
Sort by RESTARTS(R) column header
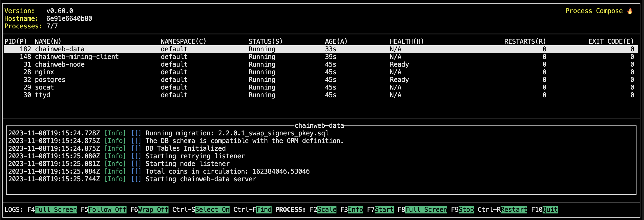click(525, 41)
